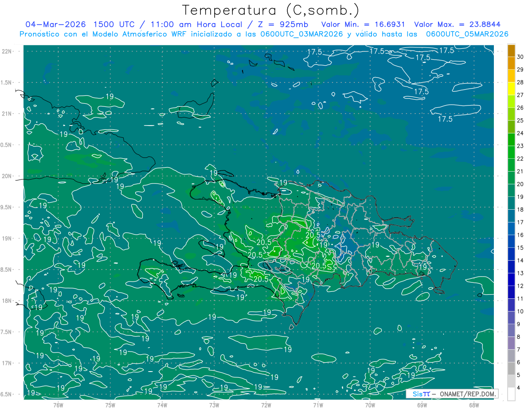Viewport: 532px width, 411px height.
Task: Click the '74W' longitude axis label
Action: (162, 405)
